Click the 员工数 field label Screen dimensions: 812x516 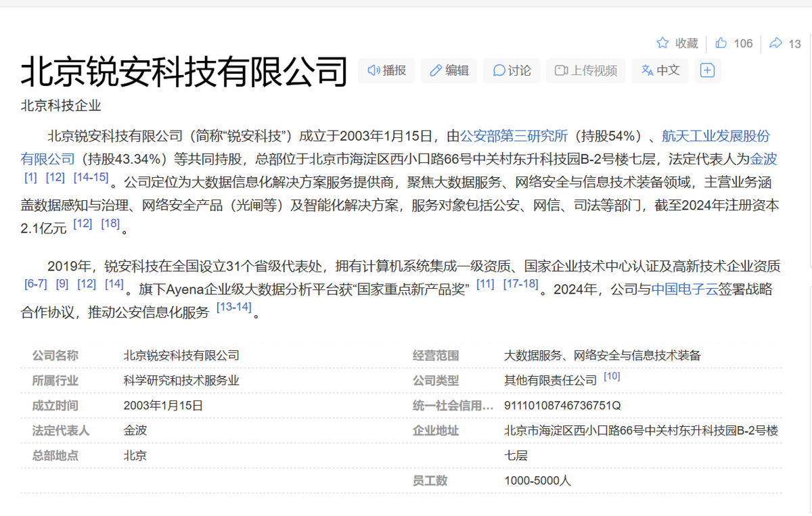(430, 481)
